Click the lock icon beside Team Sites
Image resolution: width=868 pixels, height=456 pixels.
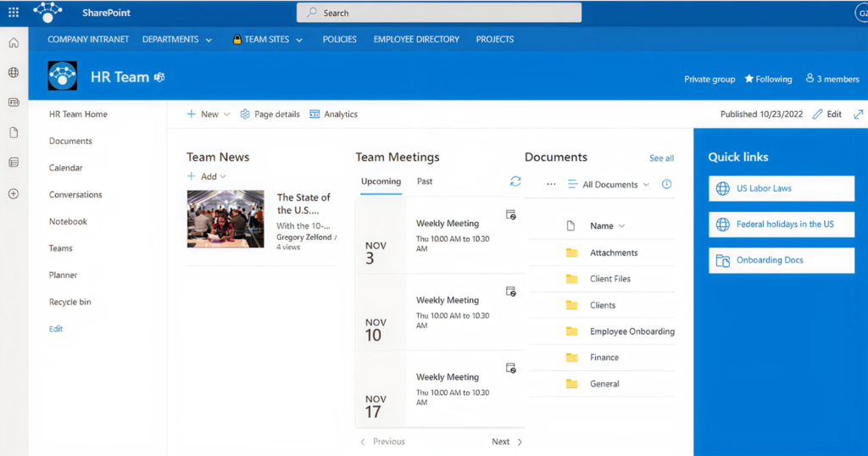click(237, 39)
